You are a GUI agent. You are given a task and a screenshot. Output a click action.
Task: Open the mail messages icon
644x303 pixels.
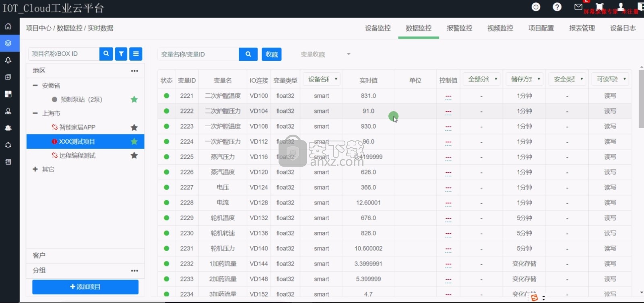(x=578, y=7)
